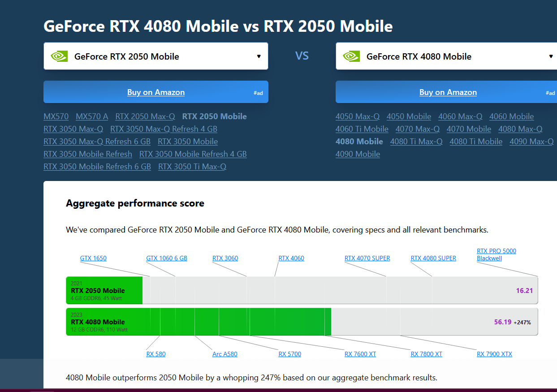The image size is (557, 392).
Task: Go to 4060 Ti Mobile link
Action: coord(362,129)
